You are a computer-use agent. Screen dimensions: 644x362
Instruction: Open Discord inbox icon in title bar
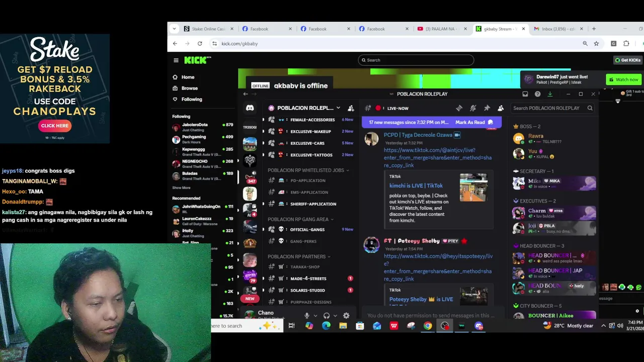point(525,94)
